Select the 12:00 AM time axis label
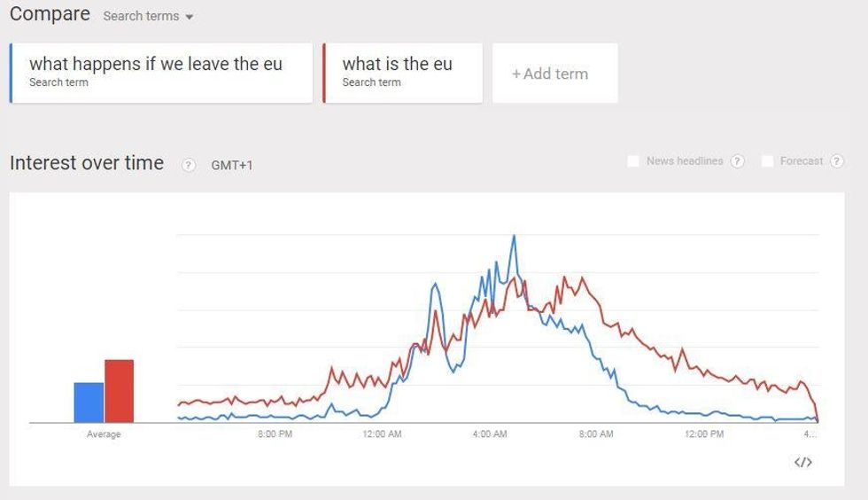868x500 pixels. 382,434
